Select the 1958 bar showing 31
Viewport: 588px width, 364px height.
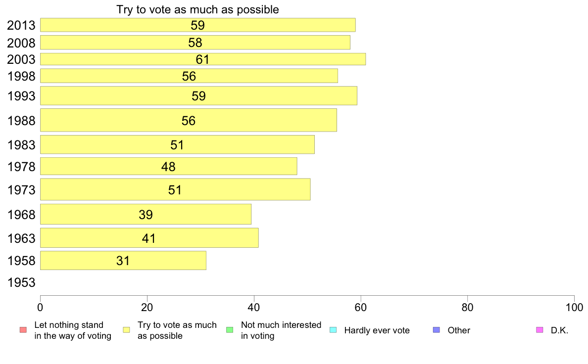123,261
